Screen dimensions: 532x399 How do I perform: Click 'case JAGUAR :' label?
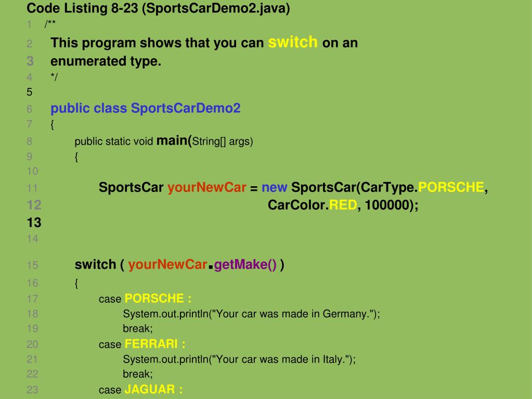(141, 390)
